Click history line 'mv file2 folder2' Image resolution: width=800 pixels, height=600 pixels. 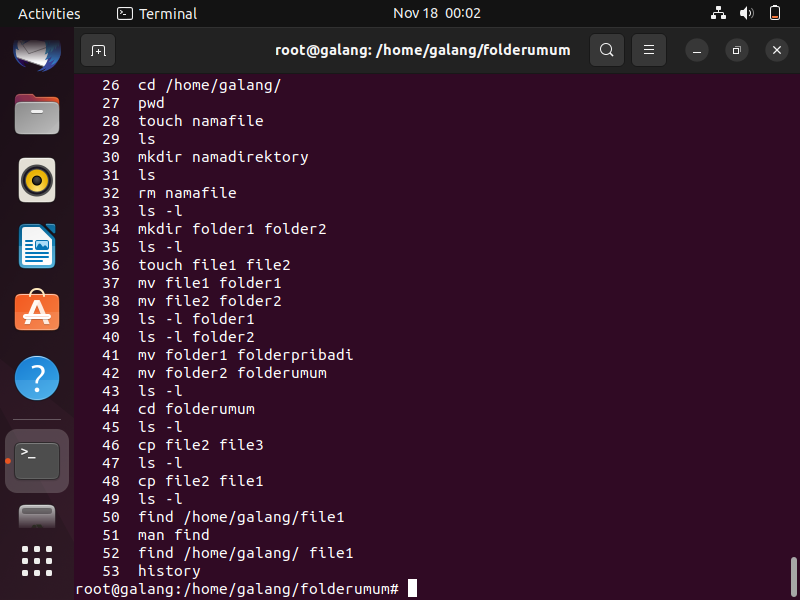[x=209, y=301]
